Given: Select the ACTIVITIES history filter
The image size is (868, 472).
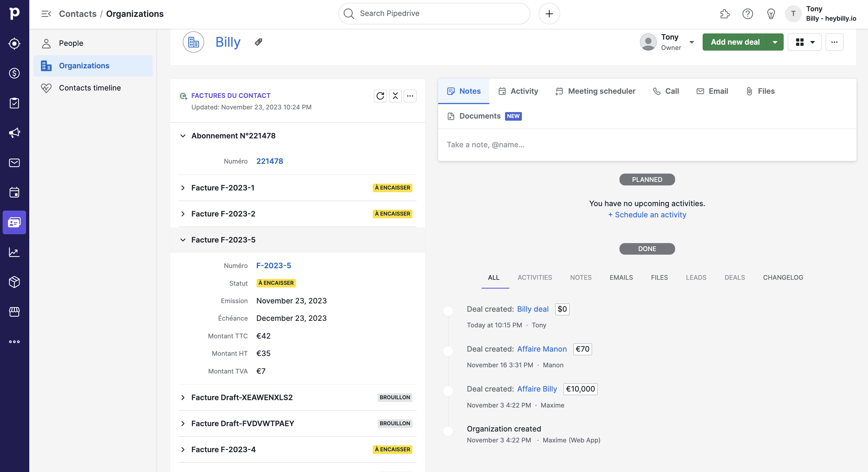Looking at the screenshot, I should click(535, 278).
